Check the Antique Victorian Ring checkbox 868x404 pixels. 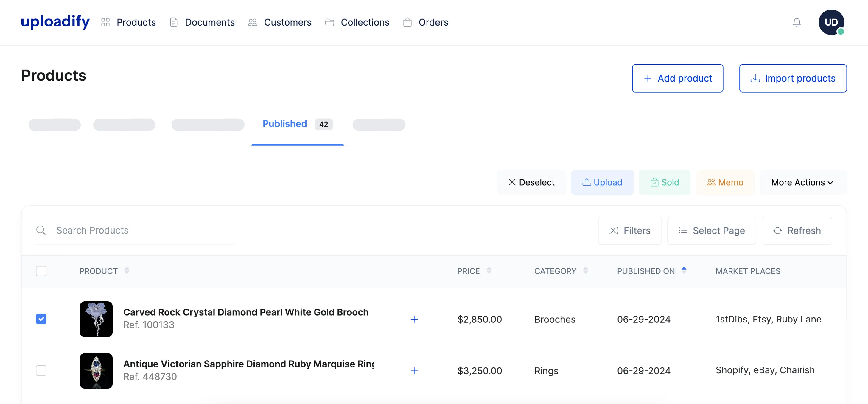(x=41, y=371)
